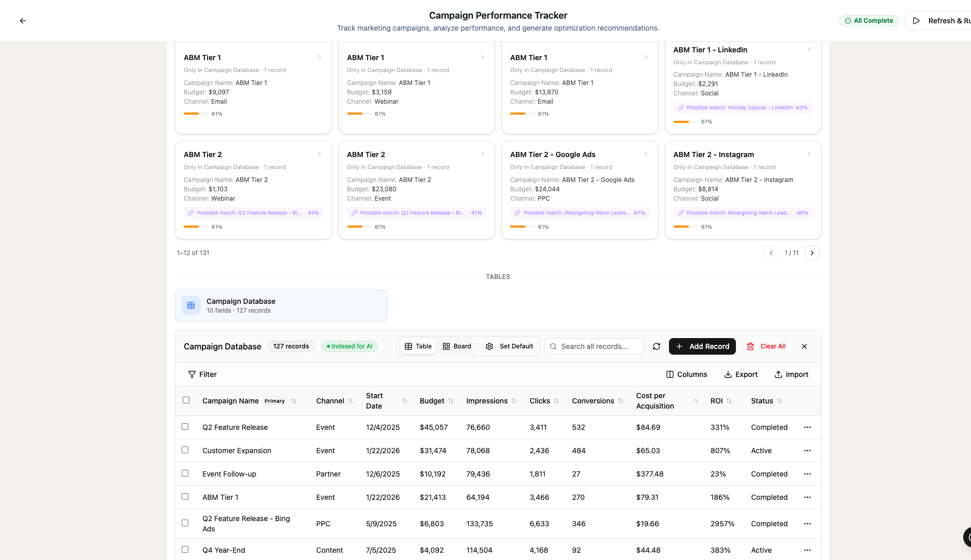Open Set Default settings gear
971x560 pixels.
(488, 346)
